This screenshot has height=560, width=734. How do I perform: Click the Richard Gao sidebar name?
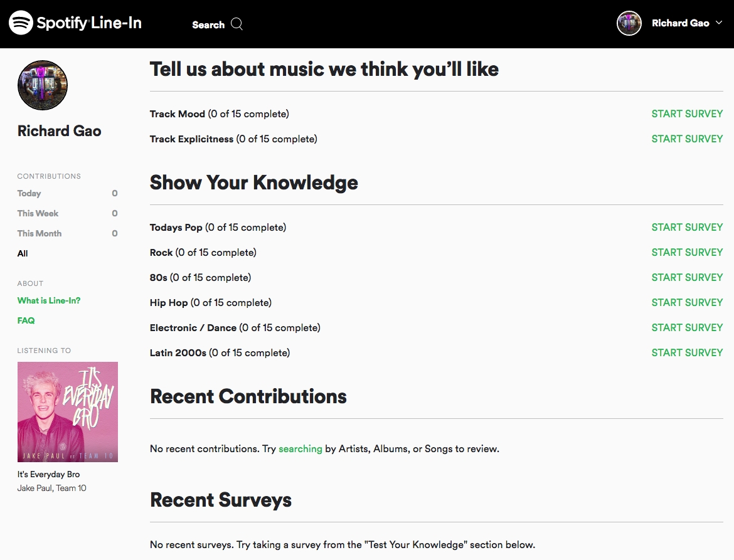[x=59, y=131]
